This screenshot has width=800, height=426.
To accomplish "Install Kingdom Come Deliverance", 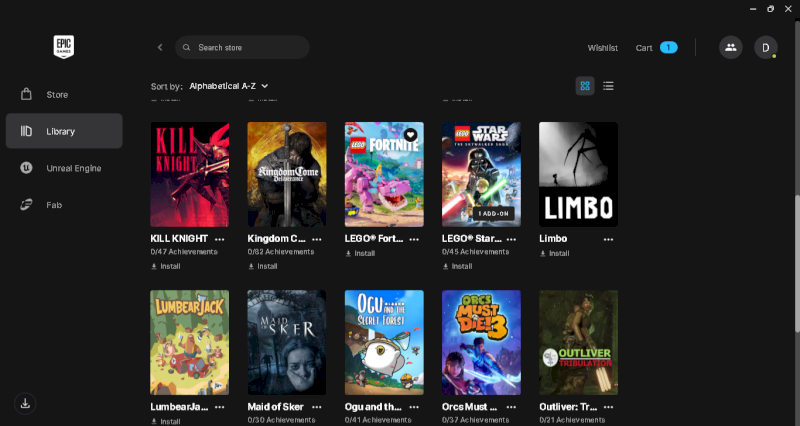I will point(263,266).
